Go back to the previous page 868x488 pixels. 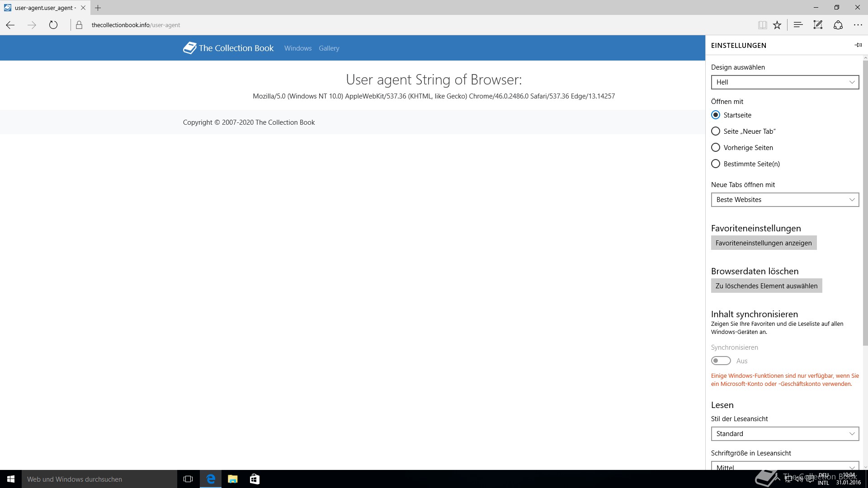10,25
